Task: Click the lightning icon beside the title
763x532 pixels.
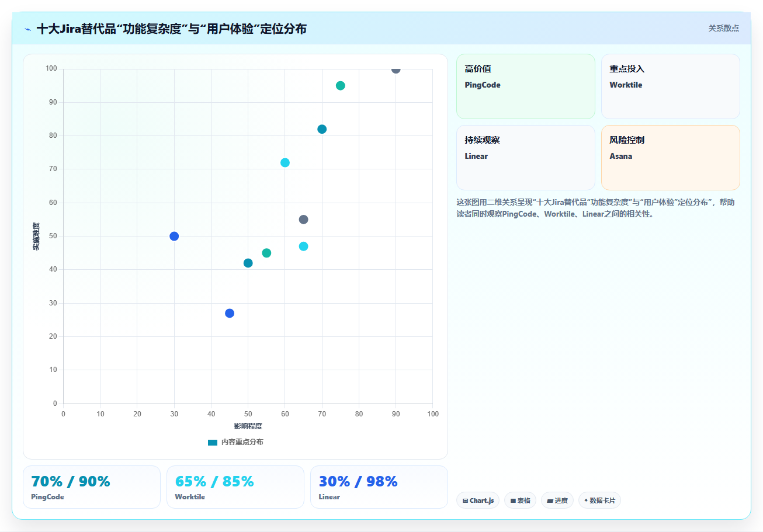Action: click(27, 29)
